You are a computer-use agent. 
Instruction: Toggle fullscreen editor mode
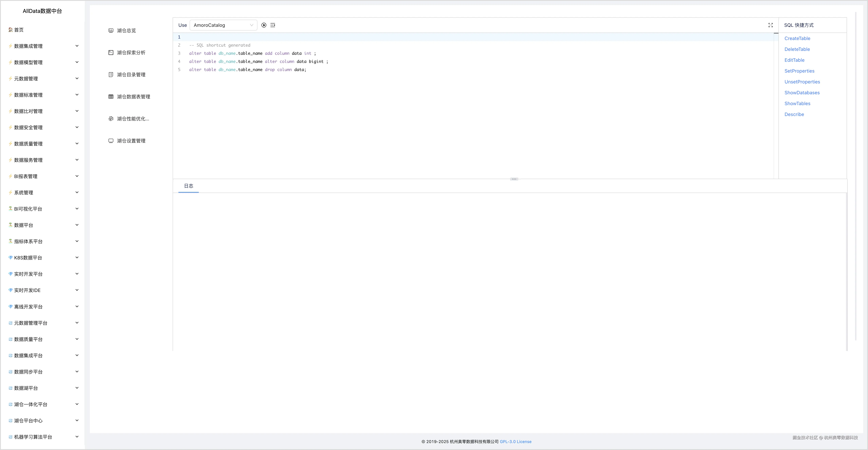770,25
